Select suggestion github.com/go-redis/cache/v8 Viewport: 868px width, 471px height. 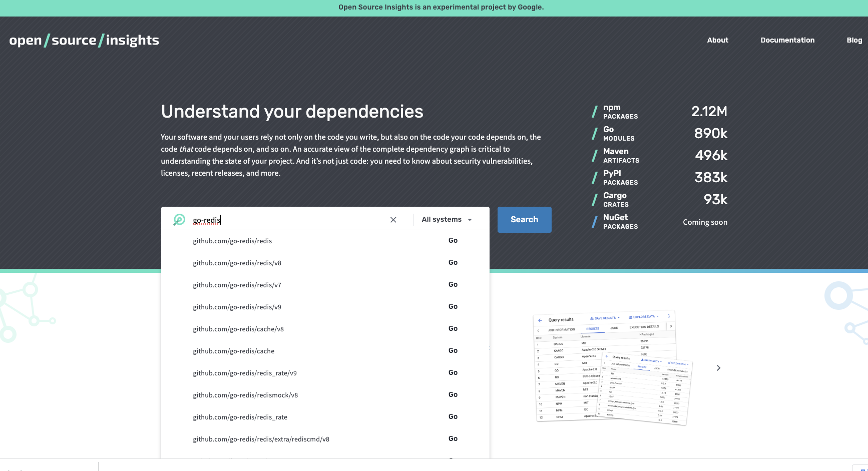(325, 329)
